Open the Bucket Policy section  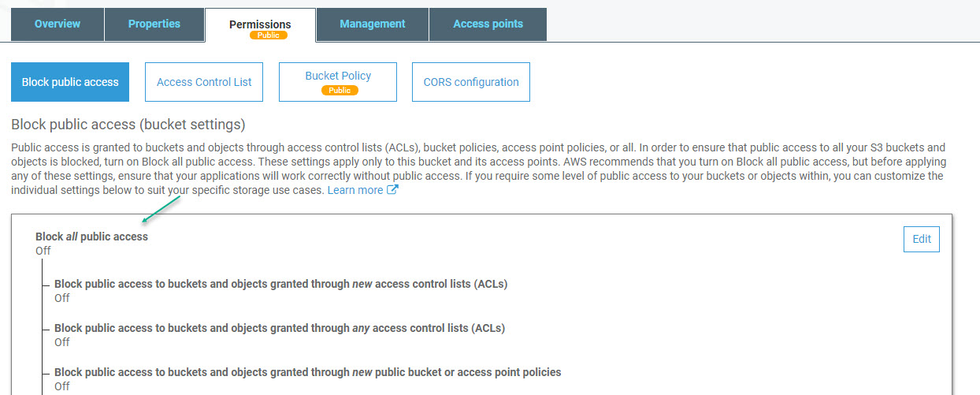click(x=338, y=76)
